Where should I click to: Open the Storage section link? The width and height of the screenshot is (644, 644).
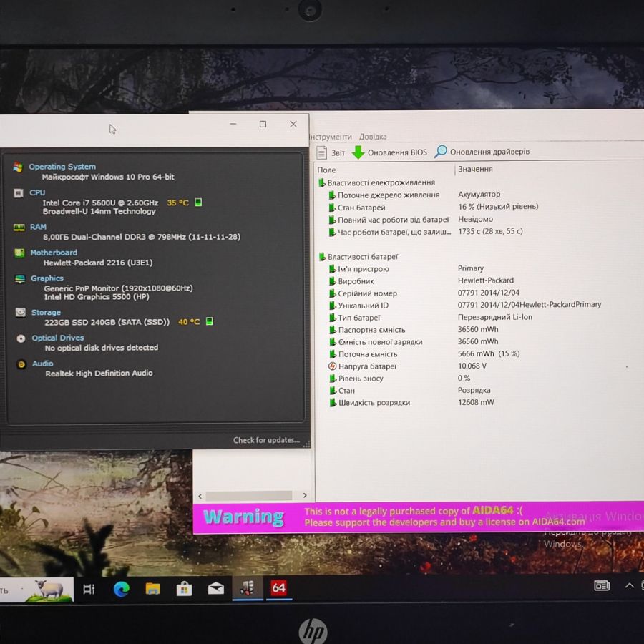click(46, 313)
